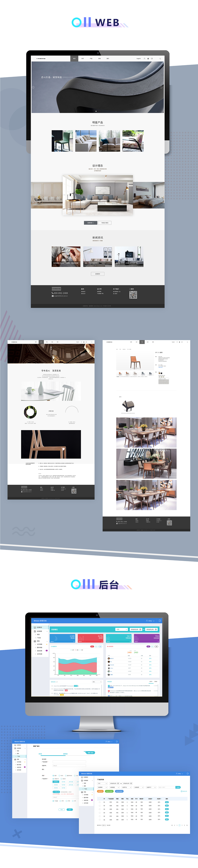The height and width of the screenshot is (868, 198).
Task: Open the first 全部 filter dropdown in 广告位列表
Action: [x=102, y=788]
